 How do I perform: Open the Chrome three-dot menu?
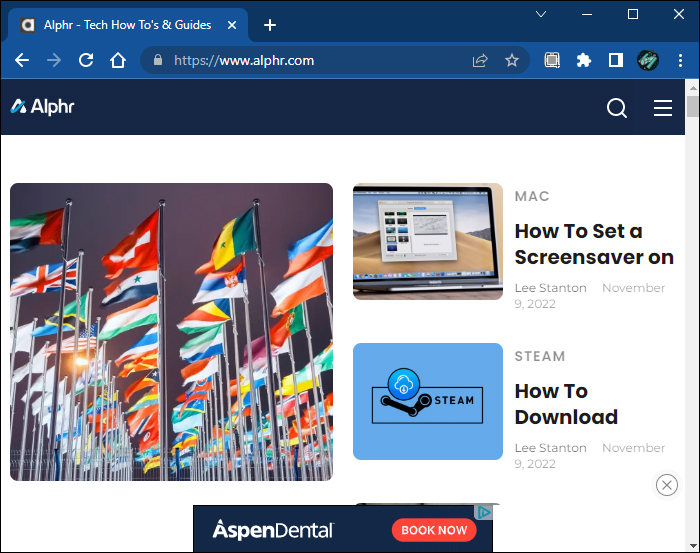point(680,60)
